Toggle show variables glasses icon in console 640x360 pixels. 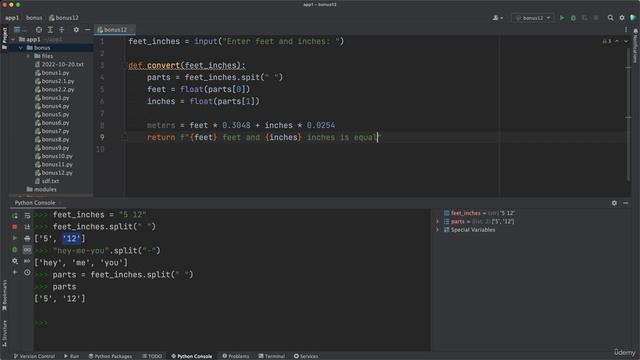pos(27,249)
